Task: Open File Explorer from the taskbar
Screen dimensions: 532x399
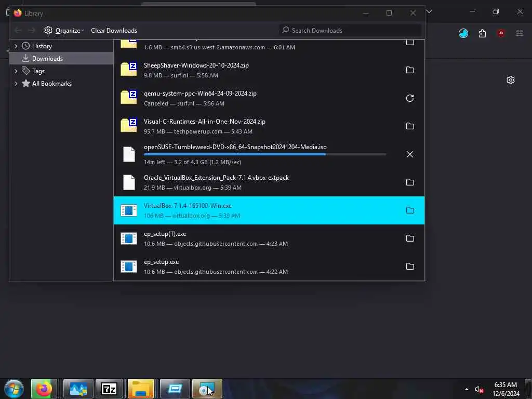Action: click(x=141, y=389)
